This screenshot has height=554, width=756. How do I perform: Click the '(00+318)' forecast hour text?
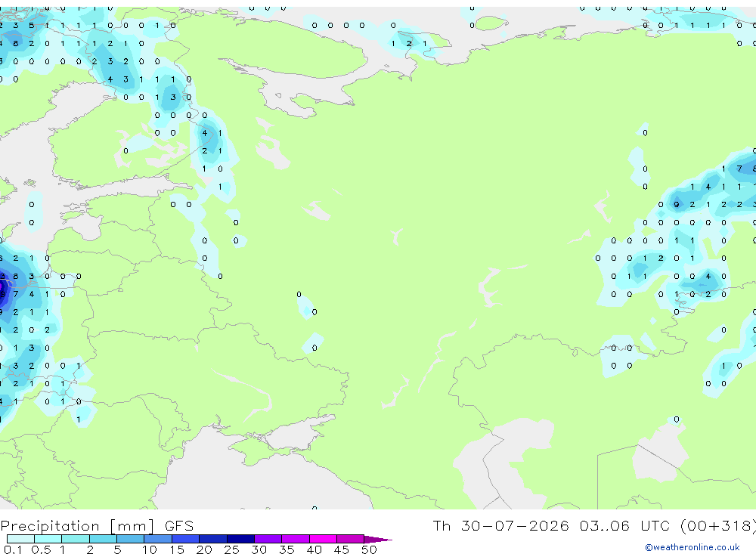(718, 526)
